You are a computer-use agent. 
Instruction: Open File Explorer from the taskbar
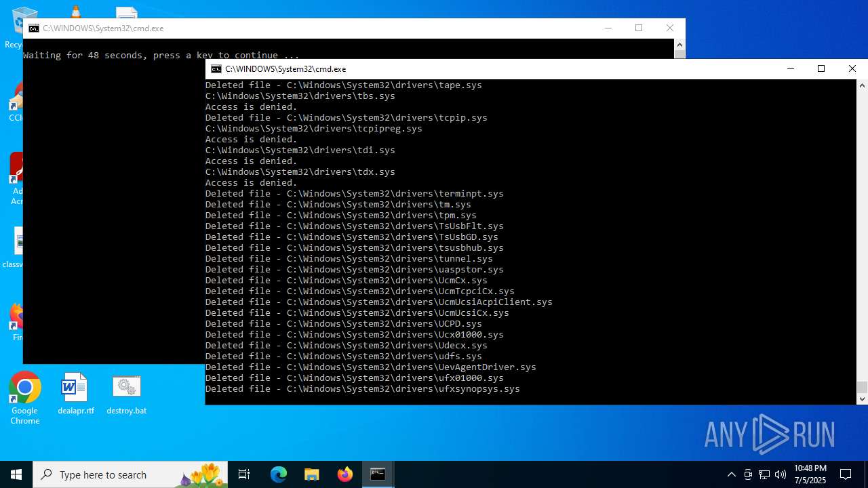[311, 474]
